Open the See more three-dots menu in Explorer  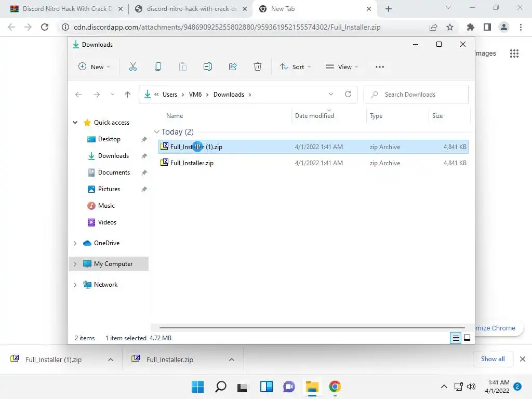point(380,67)
